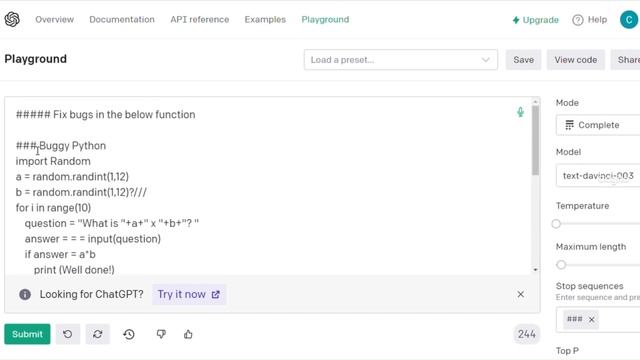Go to the Documentation tab
This screenshot has height=360, width=640.
click(122, 20)
